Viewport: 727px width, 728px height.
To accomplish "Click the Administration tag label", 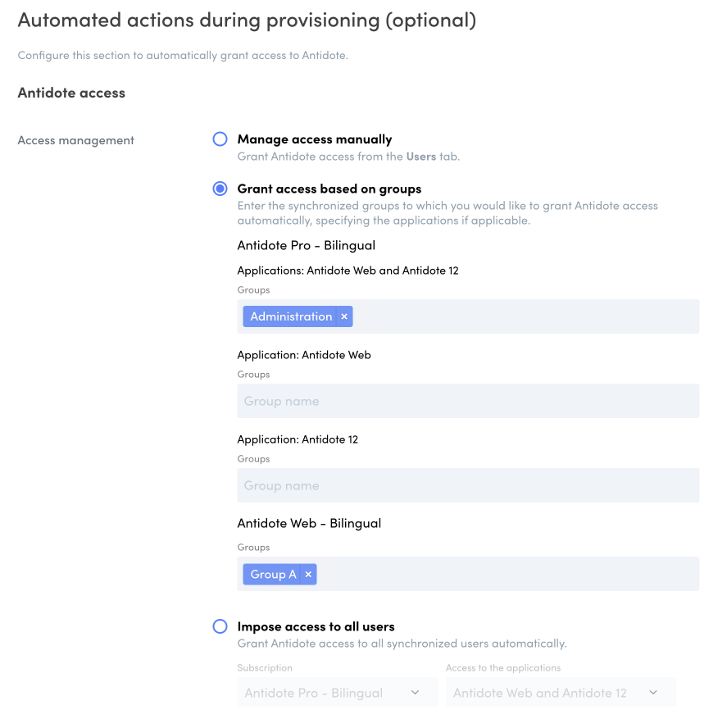I will pos(291,316).
